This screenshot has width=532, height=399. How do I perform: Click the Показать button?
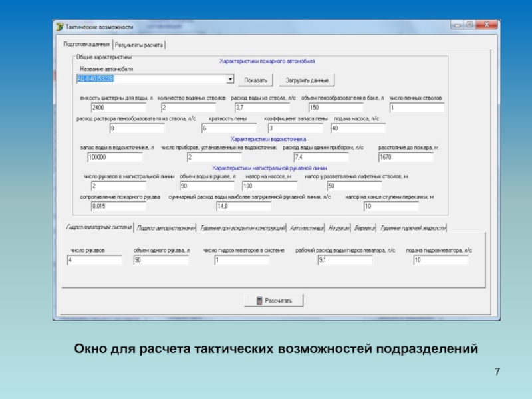[x=256, y=80]
